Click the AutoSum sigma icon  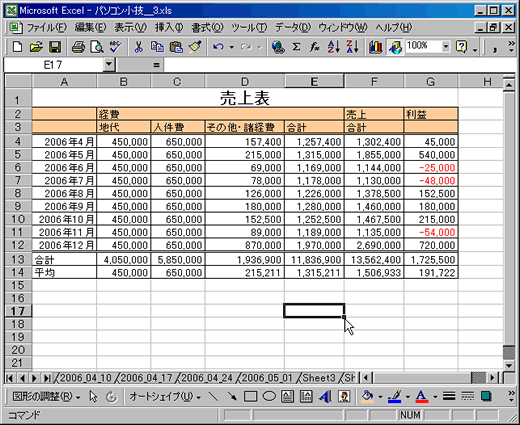pyautogui.click(x=296, y=47)
